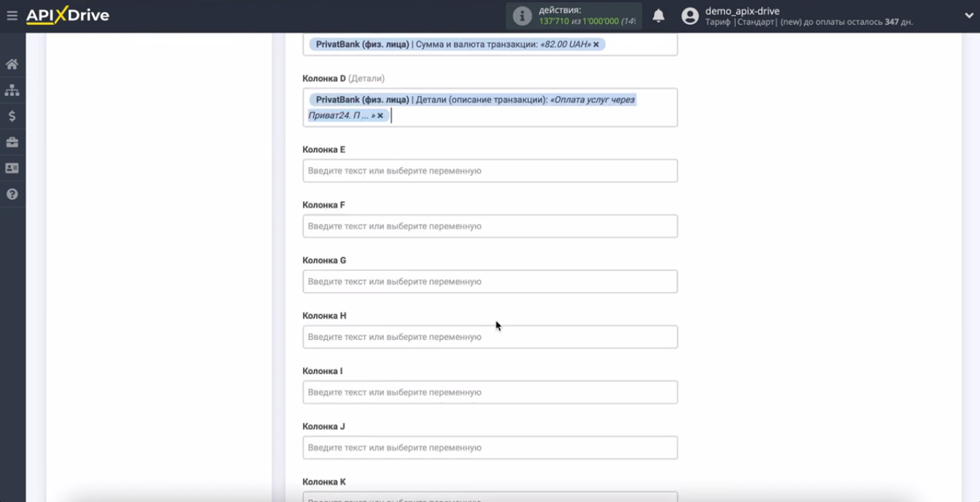Click inside the Колонка D field
980x502 pixels.
point(490,108)
